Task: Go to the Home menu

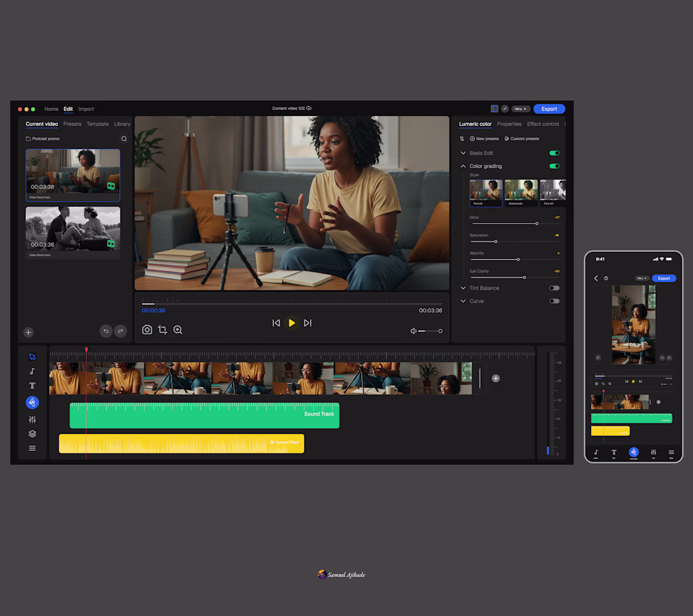Action: coord(51,109)
